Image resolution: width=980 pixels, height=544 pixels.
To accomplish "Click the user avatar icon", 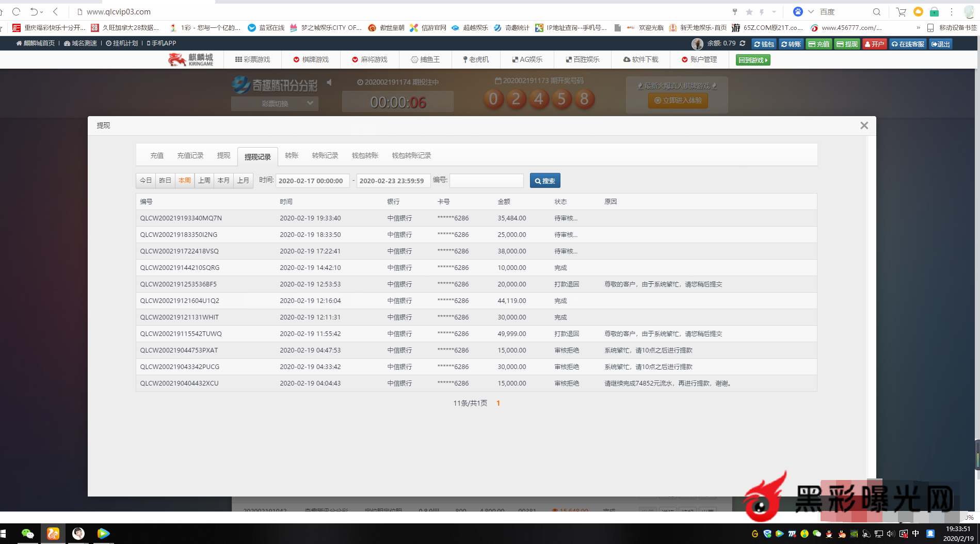I will (697, 44).
